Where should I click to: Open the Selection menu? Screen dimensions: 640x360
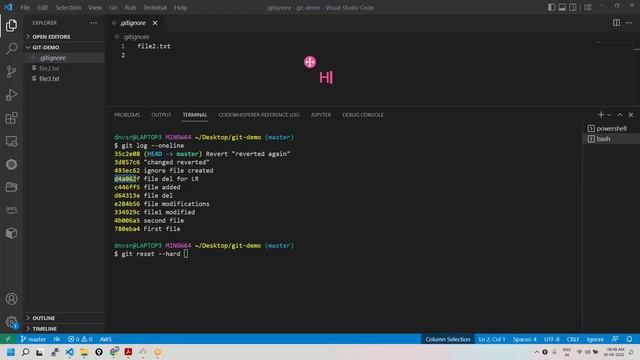click(x=68, y=7)
